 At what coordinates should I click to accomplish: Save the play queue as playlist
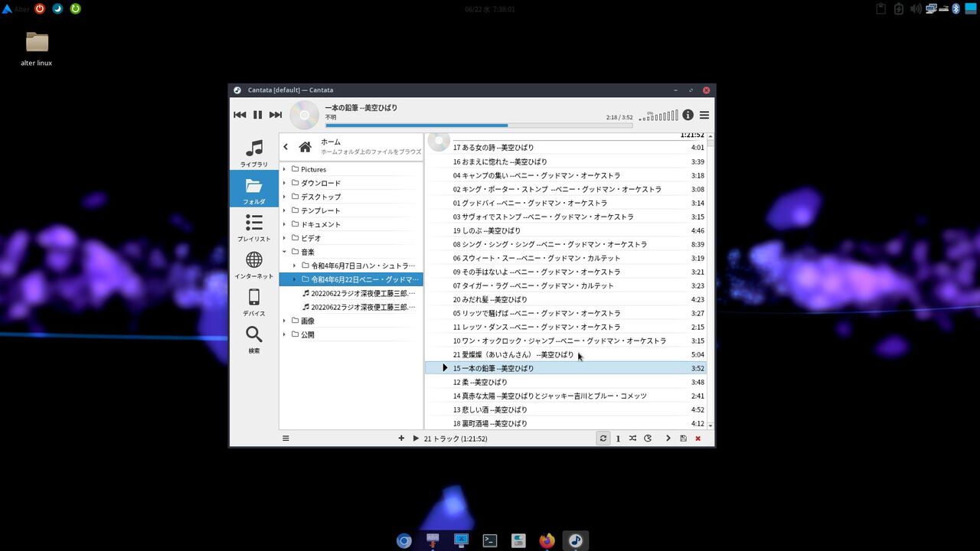(683, 439)
